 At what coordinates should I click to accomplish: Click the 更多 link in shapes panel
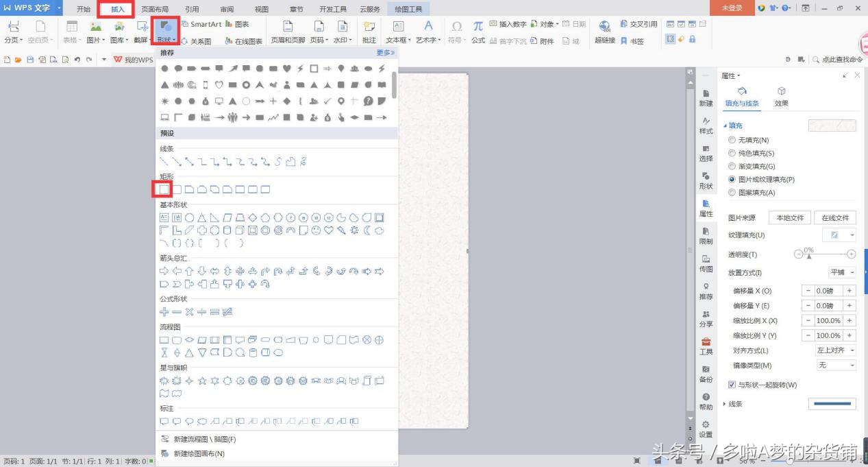point(385,53)
